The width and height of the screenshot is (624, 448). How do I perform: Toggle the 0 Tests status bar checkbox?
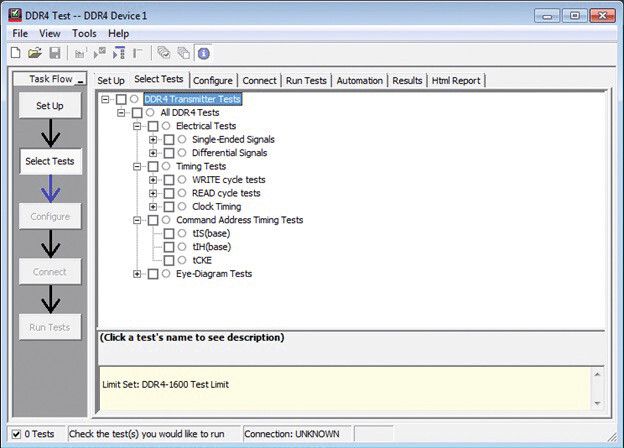click(16, 434)
